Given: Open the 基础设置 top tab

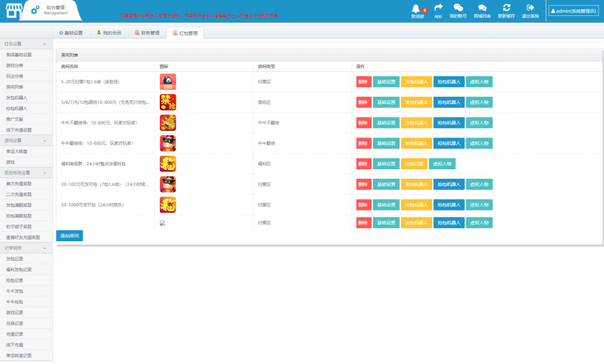Looking at the screenshot, I should point(71,33).
